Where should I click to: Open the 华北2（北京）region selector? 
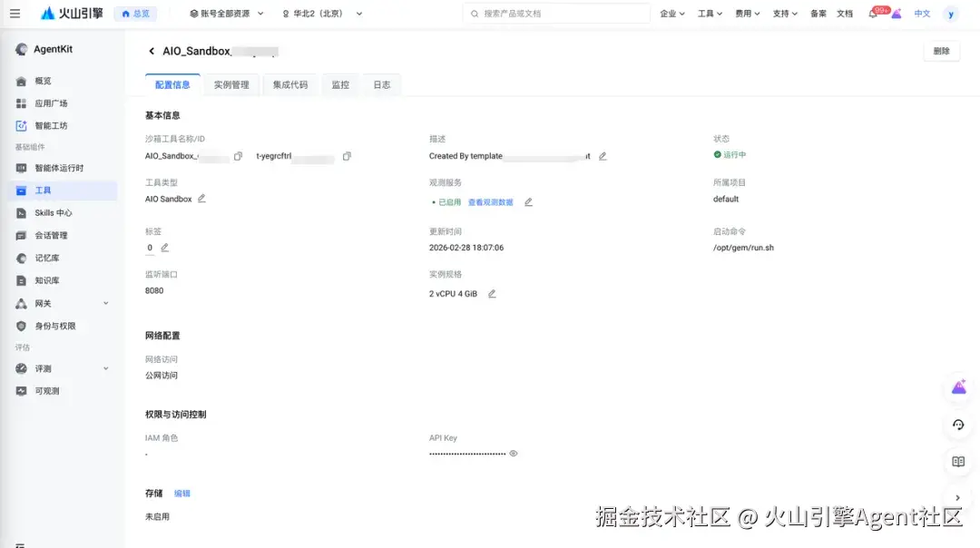click(322, 13)
